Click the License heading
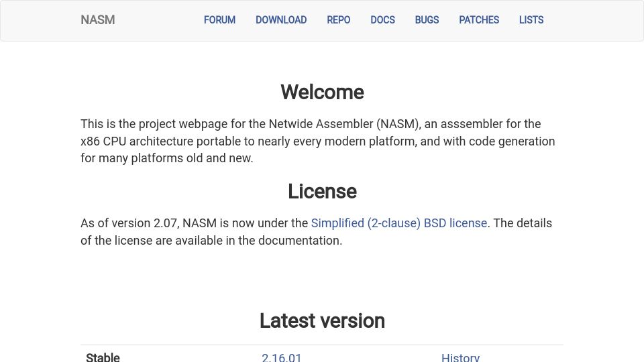This screenshot has height=362, width=644. point(322,191)
